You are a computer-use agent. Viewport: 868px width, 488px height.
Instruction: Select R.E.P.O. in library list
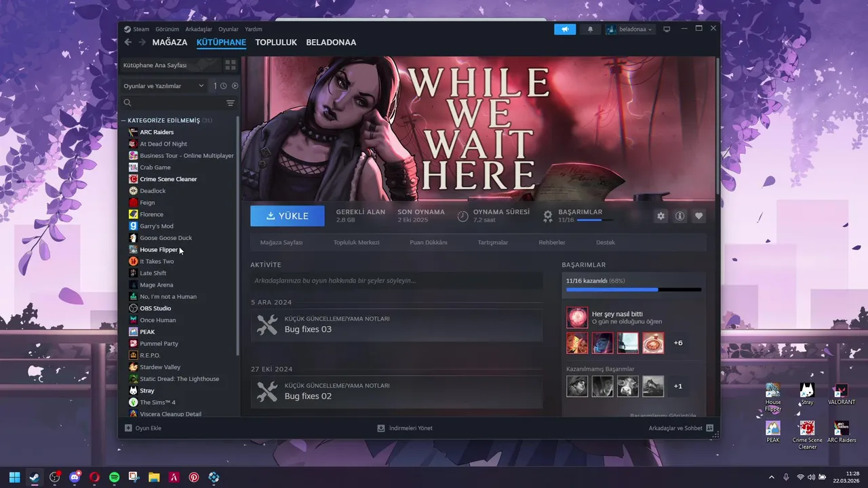[x=150, y=355]
